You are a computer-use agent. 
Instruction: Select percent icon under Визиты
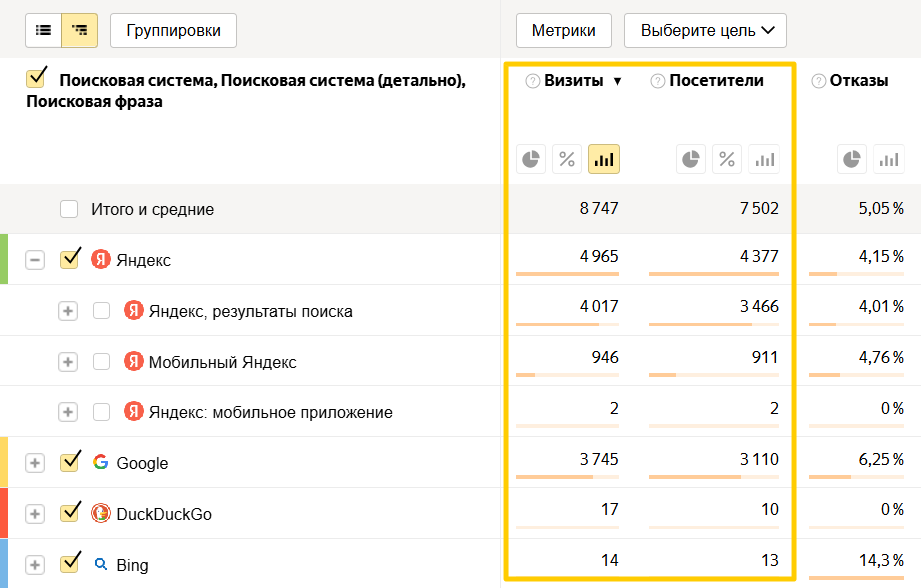click(567, 159)
